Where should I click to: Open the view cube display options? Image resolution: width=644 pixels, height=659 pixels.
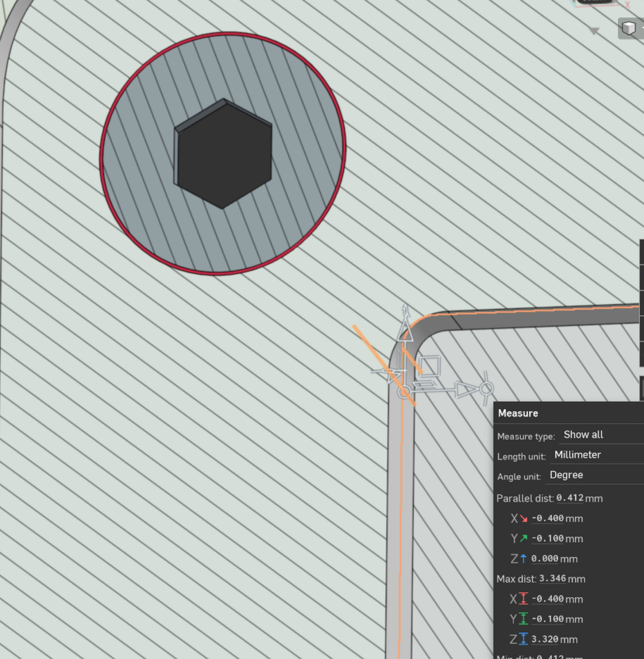point(629,28)
